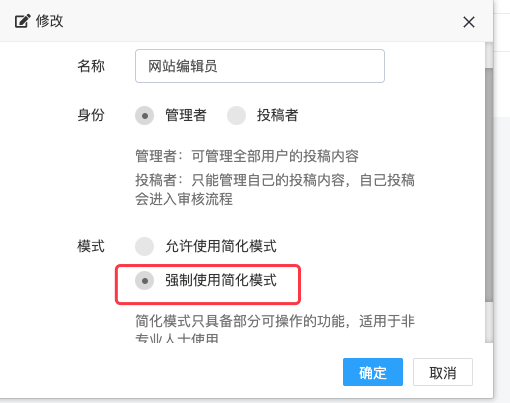Click the 简化模式只具备部分 help text

pyautogui.click(x=275, y=329)
